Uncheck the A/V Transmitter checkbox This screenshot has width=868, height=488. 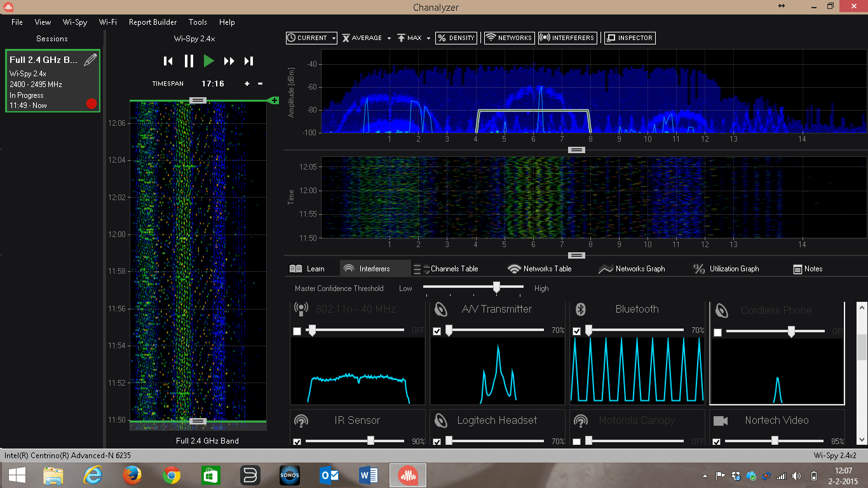tap(437, 331)
